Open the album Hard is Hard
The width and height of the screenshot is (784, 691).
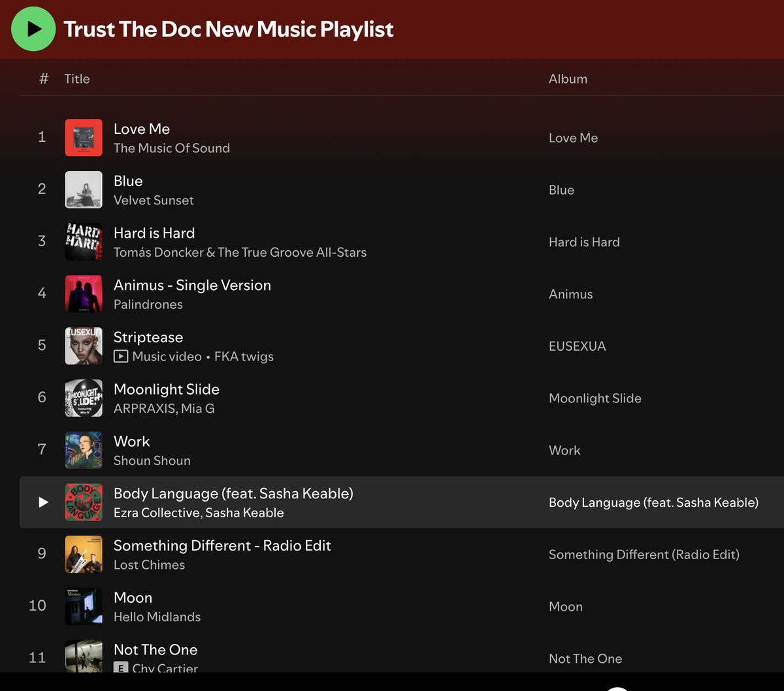tap(583, 242)
